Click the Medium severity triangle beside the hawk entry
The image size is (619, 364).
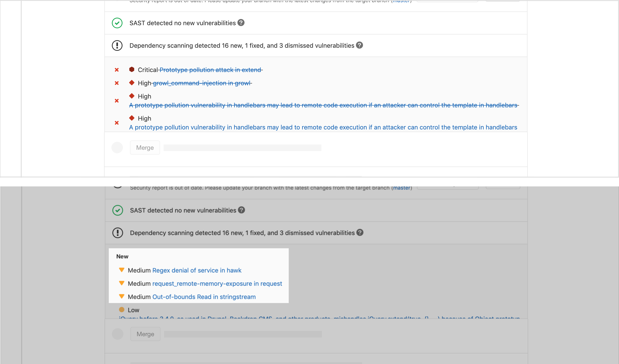[122, 270]
